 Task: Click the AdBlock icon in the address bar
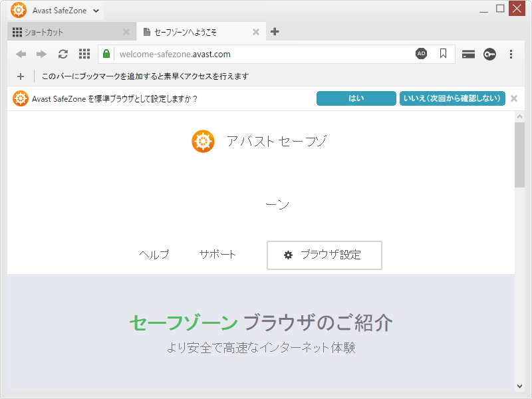click(x=422, y=54)
